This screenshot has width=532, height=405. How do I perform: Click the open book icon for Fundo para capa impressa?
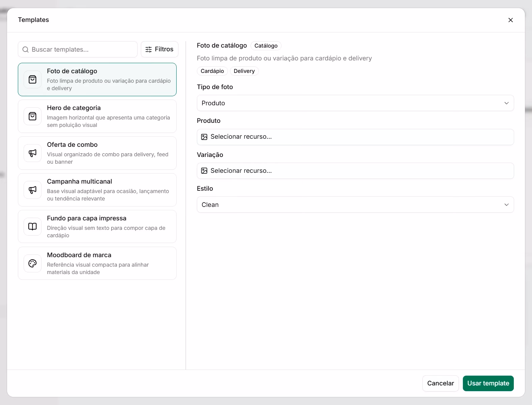pyautogui.click(x=33, y=226)
